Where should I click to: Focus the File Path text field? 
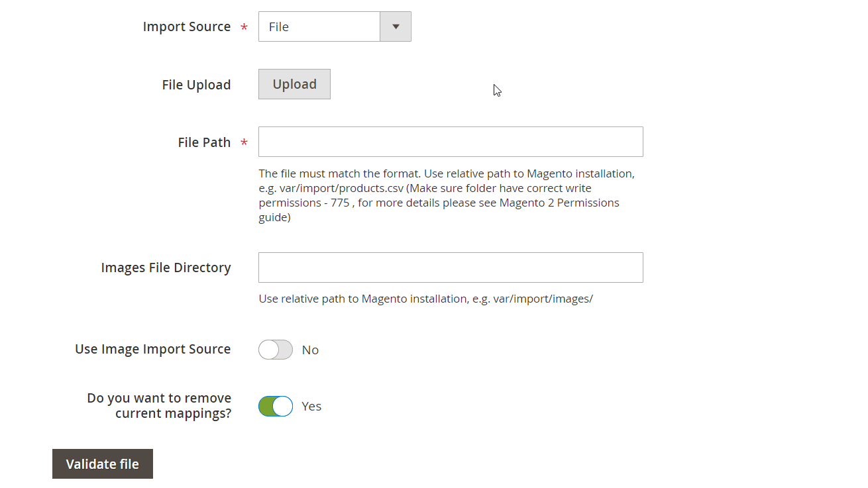[x=451, y=142]
